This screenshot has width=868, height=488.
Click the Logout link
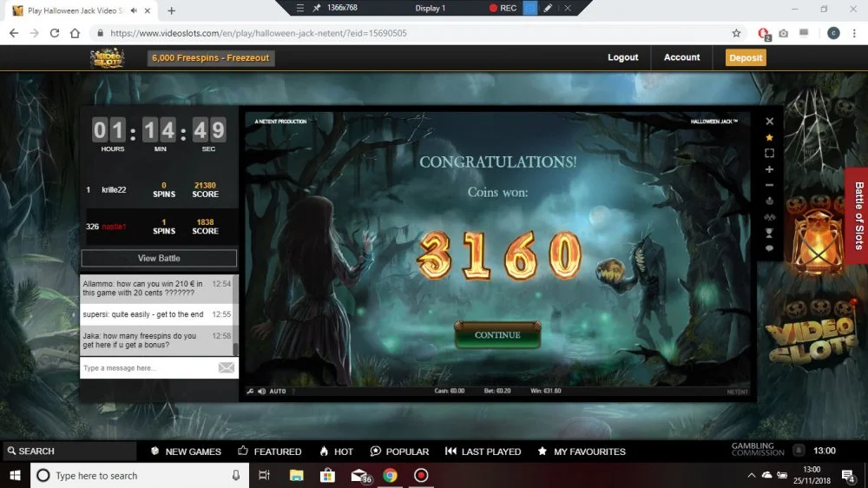[x=622, y=57]
